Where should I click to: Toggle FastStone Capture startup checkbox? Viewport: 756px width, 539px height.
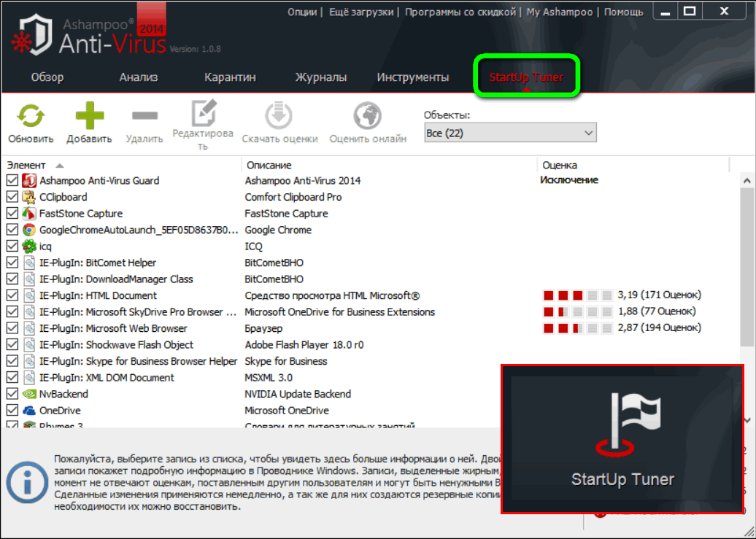coord(12,214)
